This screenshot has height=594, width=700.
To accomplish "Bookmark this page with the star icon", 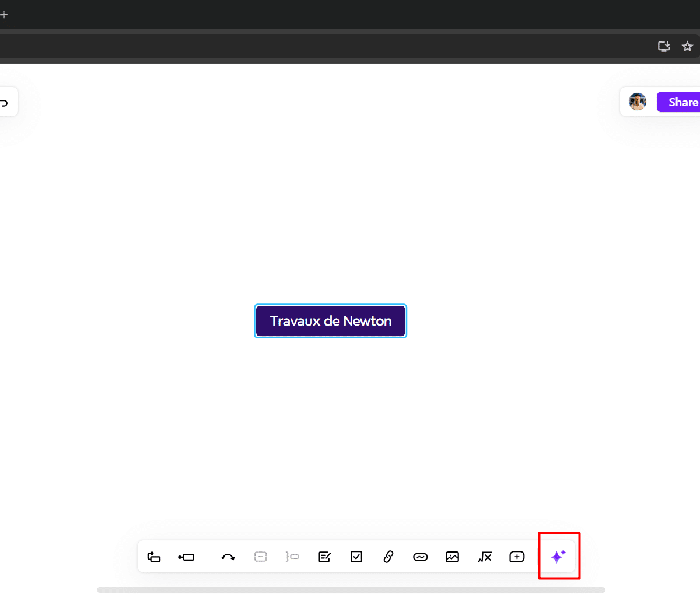I will tap(687, 47).
